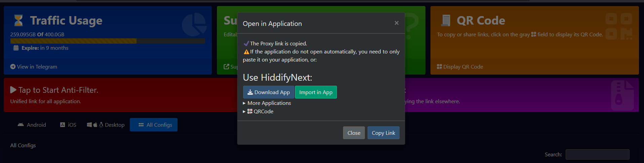Focus the Search input field
644x163 pixels.
click(x=597, y=154)
